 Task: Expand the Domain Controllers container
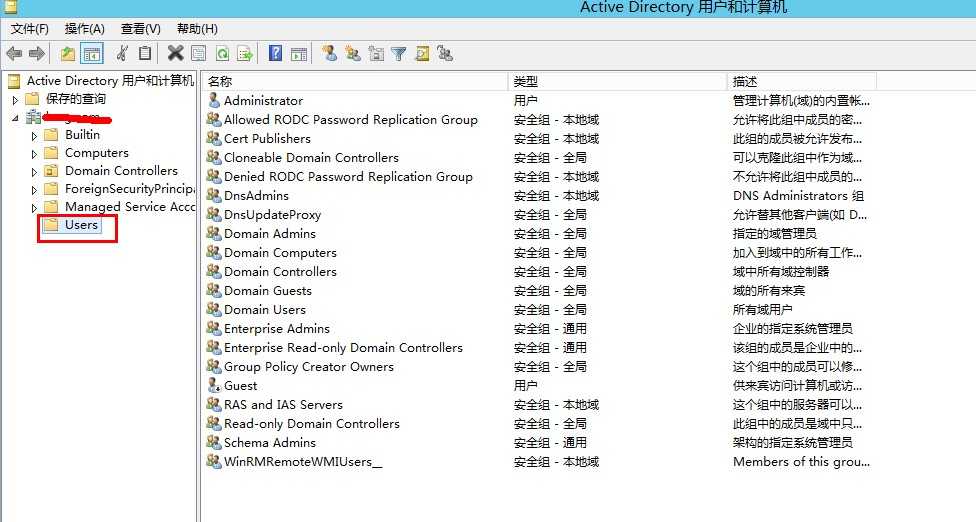coord(34,172)
